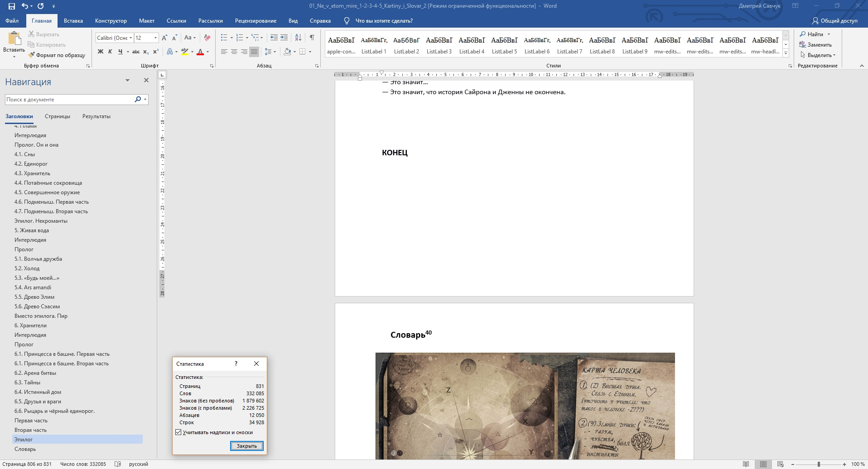Open the font size dropdown
The image size is (868, 469).
tap(155, 38)
